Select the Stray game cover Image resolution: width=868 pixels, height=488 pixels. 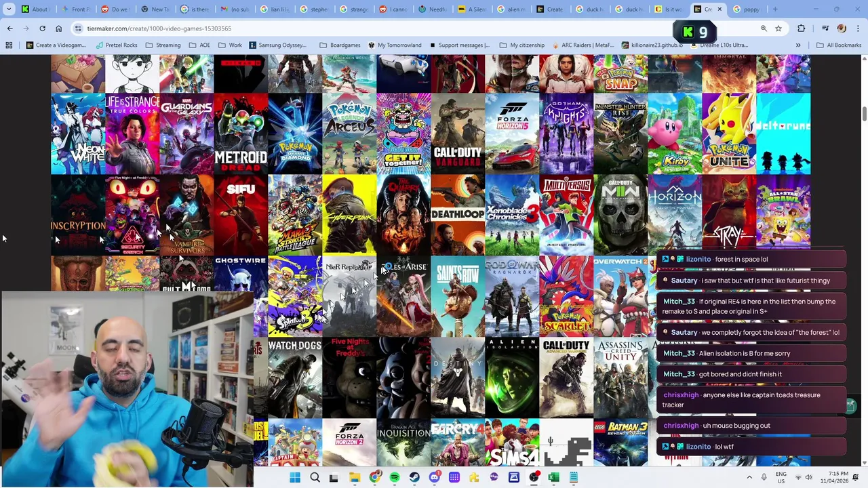(729, 215)
